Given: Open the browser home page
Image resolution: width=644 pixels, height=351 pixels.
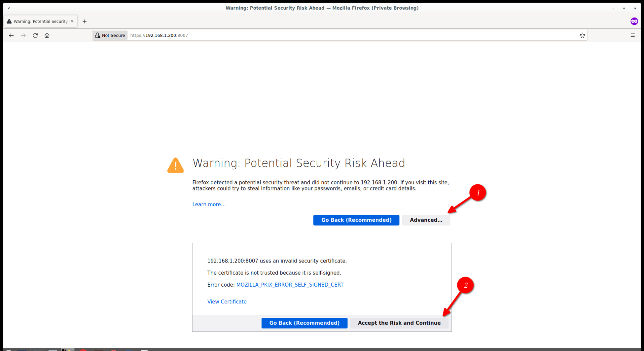Looking at the screenshot, I should [x=47, y=35].
